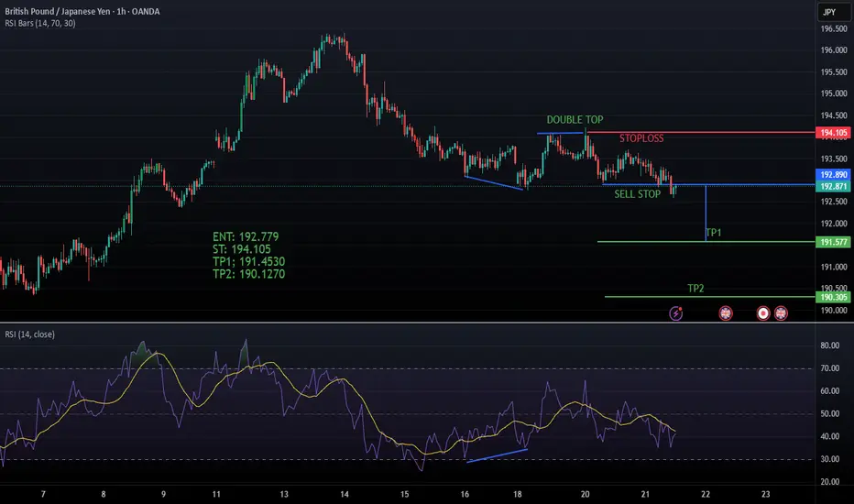
Task: Click the ENT: 192.779 entry note
Action: pos(246,236)
